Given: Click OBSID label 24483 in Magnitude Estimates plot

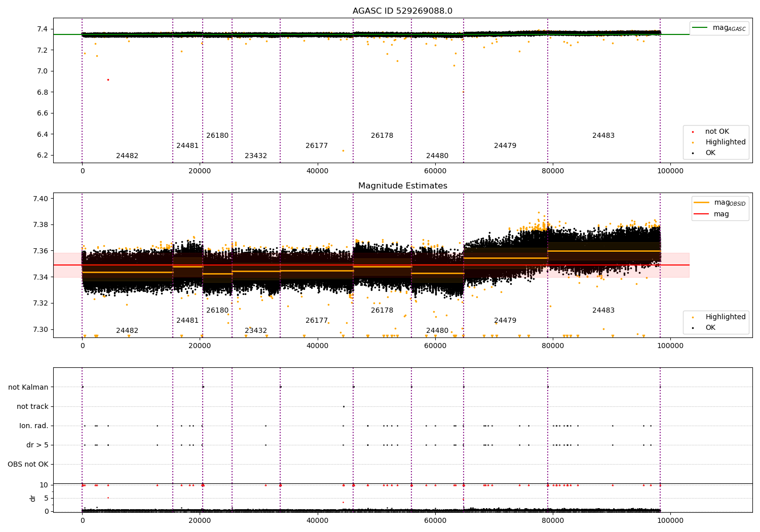Looking at the screenshot, I should pyautogui.click(x=603, y=311).
